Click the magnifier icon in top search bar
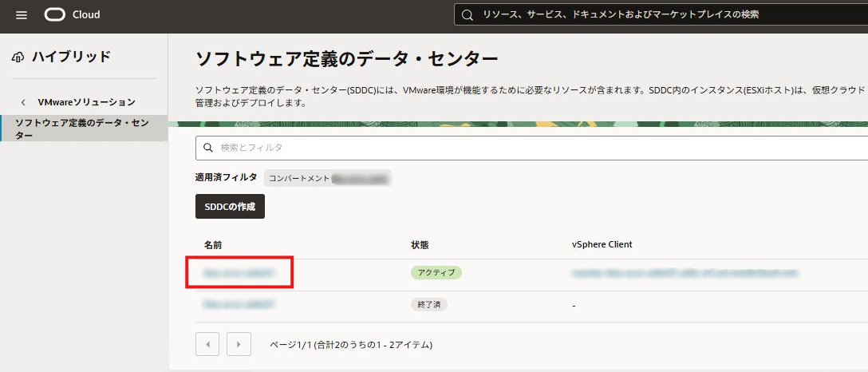This screenshot has width=868, height=372. (x=468, y=14)
